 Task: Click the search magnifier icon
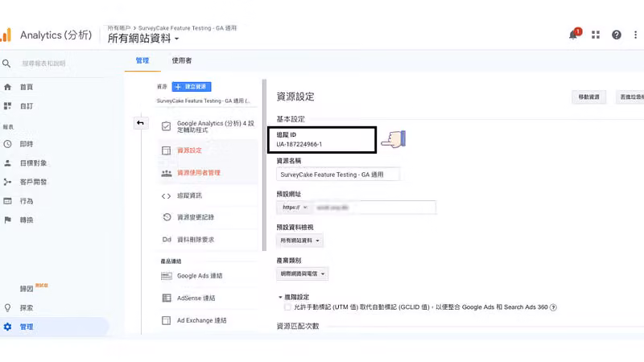[x=6, y=64]
